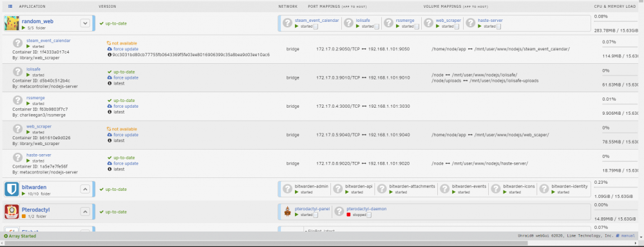The width and height of the screenshot is (644, 247).
Task: Tick checkbox beside pterodactyl-panel started
Action: click(316, 215)
